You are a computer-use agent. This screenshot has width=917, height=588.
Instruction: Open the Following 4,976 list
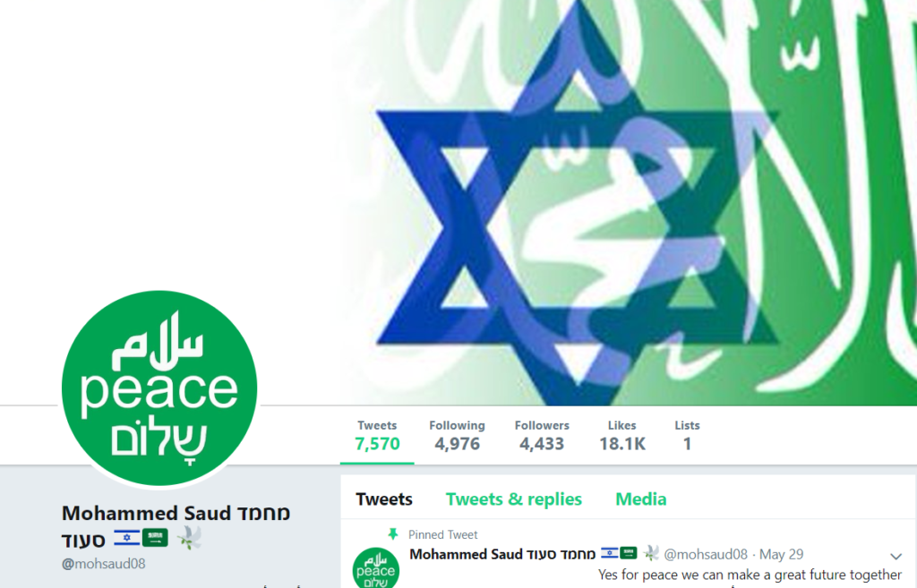tap(458, 436)
